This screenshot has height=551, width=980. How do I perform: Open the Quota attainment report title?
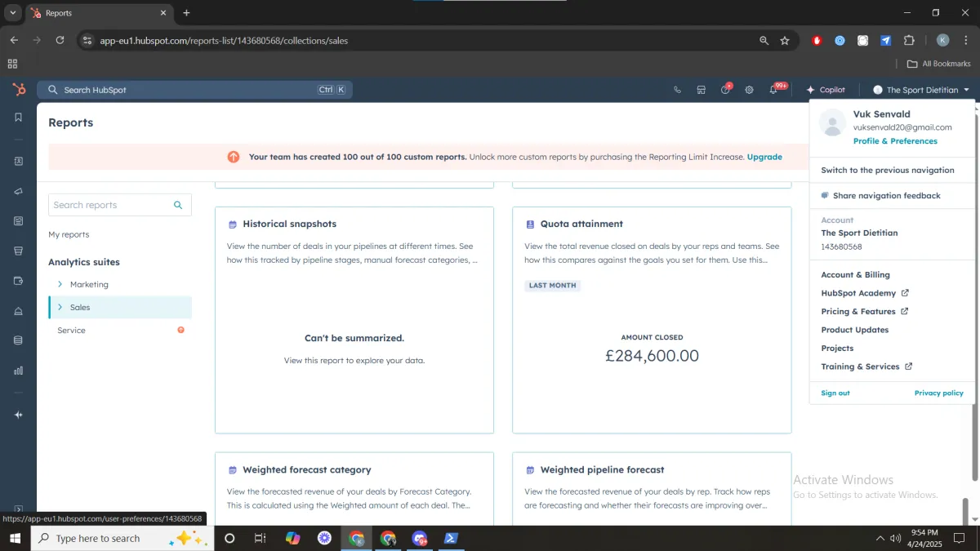click(x=581, y=224)
